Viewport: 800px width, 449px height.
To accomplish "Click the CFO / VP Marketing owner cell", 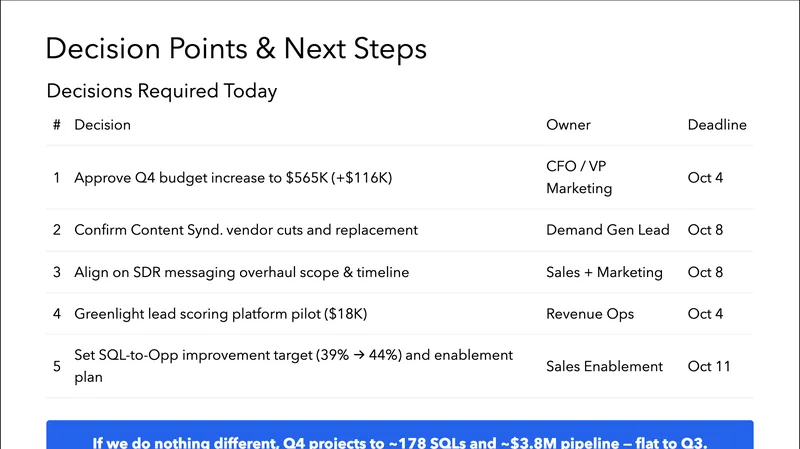I will pyautogui.click(x=578, y=178).
